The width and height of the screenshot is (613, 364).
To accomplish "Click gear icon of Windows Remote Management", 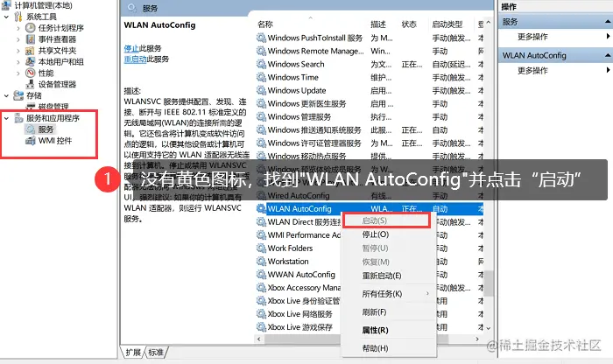I will 261,51.
